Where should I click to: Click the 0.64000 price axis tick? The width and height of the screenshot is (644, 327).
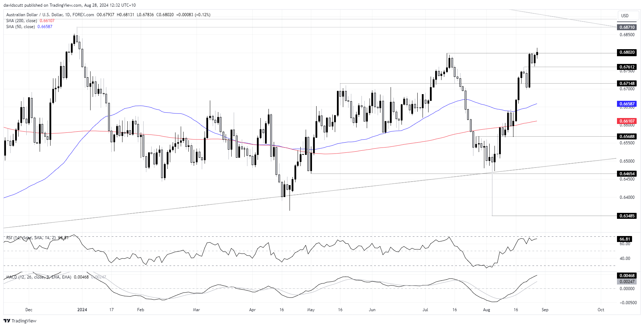627,197
